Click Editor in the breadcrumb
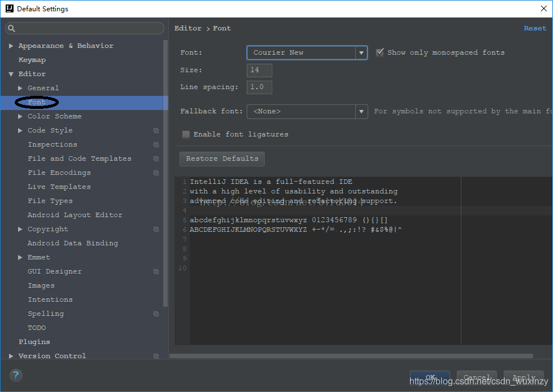 [x=188, y=28]
